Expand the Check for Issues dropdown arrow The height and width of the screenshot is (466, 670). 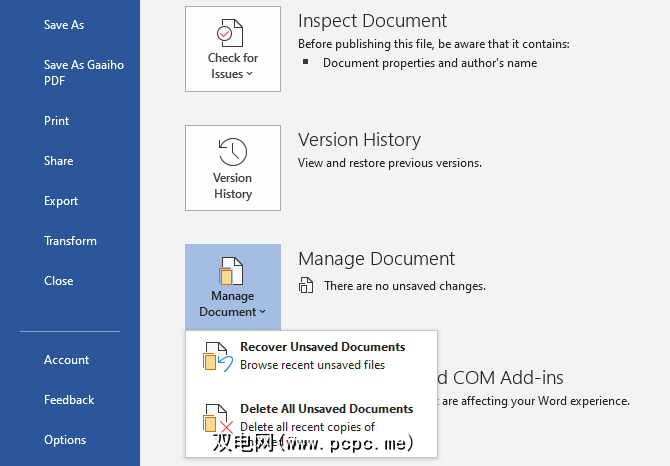click(x=250, y=74)
